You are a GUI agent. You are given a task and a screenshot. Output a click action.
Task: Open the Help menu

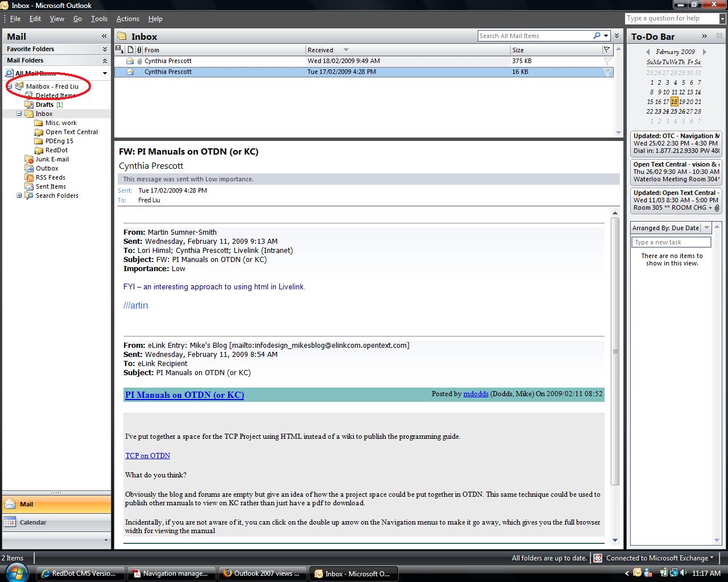pos(155,19)
